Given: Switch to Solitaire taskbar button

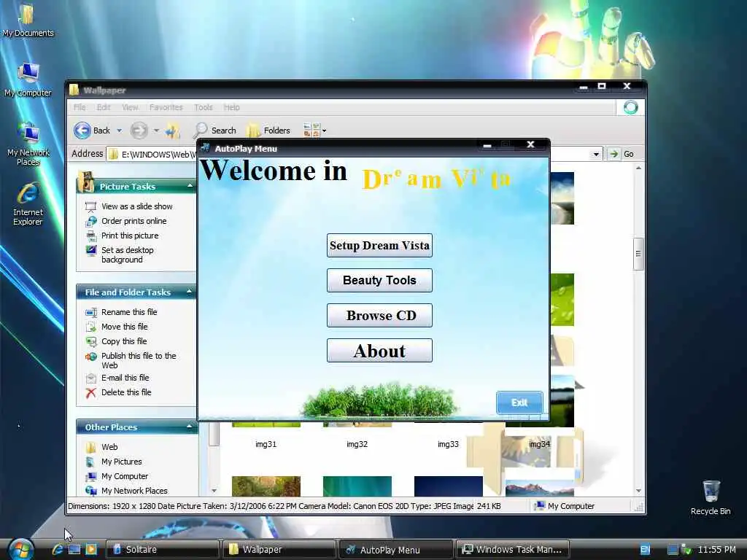Looking at the screenshot, I should (x=162, y=550).
